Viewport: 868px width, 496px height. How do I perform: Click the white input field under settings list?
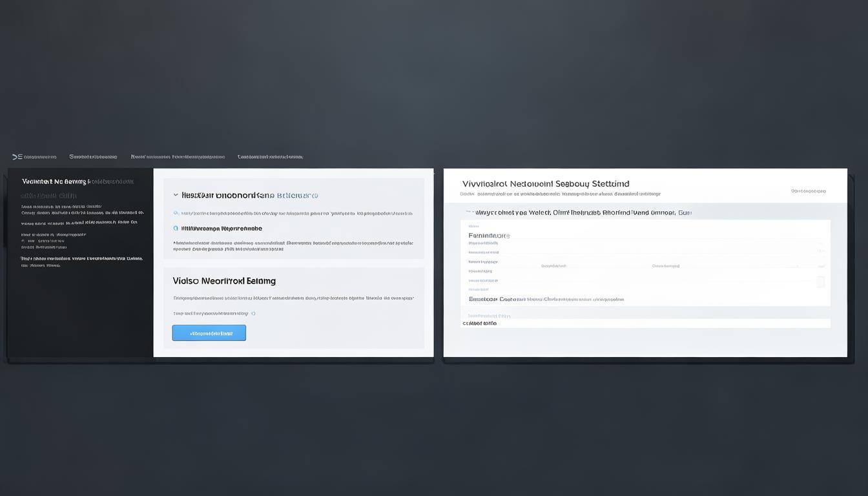click(x=646, y=323)
